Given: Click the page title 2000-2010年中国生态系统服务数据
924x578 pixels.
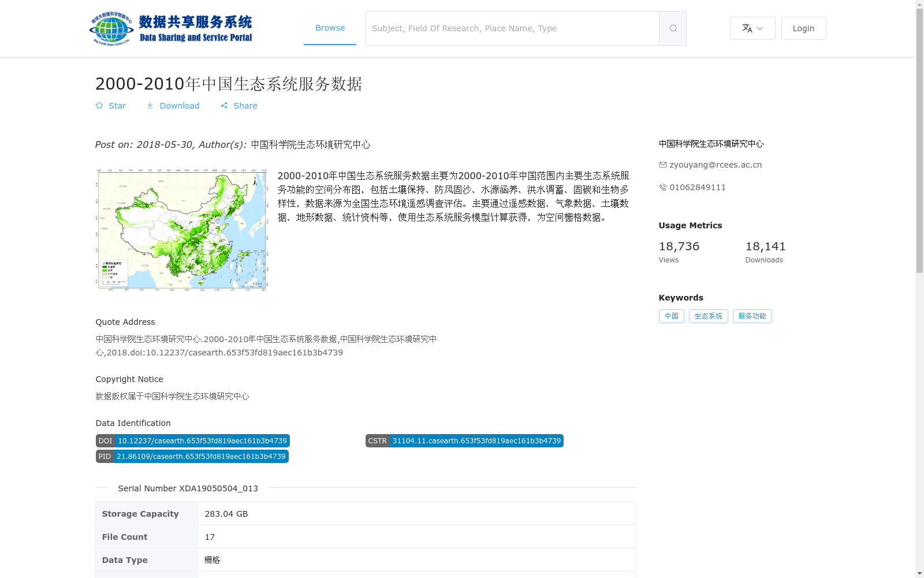Looking at the screenshot, I should tap(229, 84).
